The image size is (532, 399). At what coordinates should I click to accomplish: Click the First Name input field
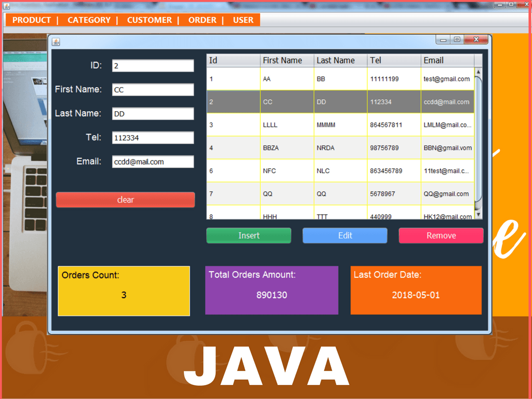[x=152, y=89]
